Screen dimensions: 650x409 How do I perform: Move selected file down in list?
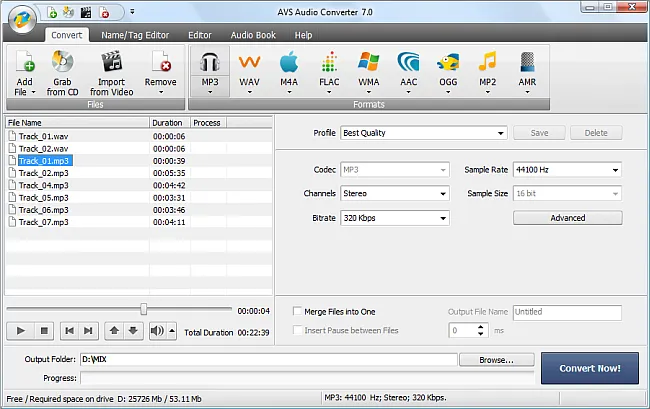click(133, 331)
